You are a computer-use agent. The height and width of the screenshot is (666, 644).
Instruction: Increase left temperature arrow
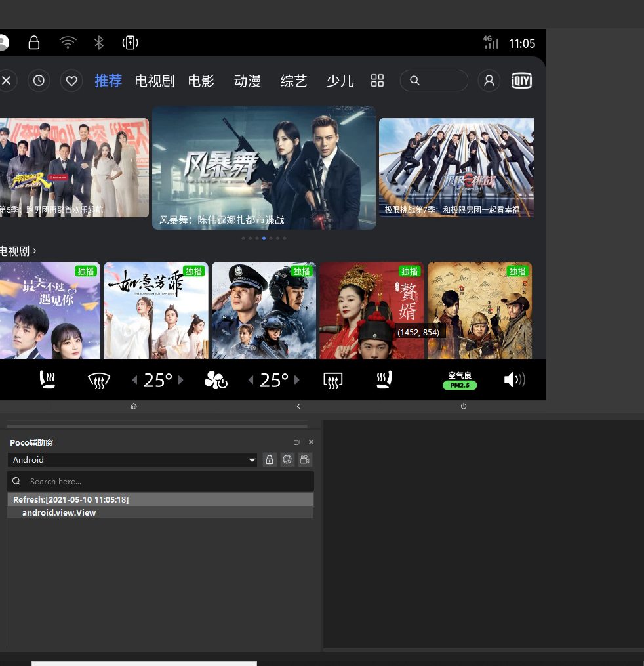click(181, 380)
